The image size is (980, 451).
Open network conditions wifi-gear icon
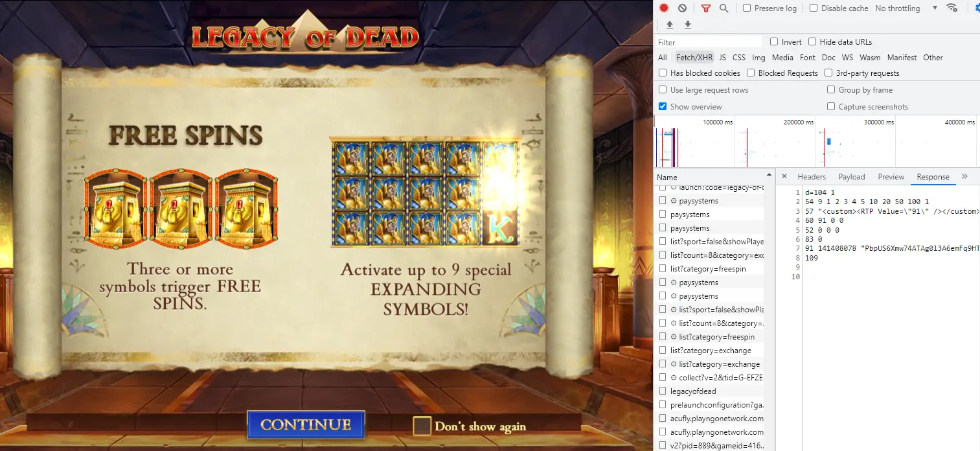tap(952, 8)
